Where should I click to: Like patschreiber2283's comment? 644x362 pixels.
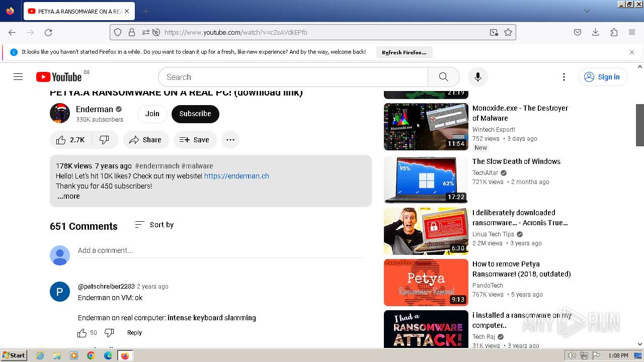[x=82, y=333]
